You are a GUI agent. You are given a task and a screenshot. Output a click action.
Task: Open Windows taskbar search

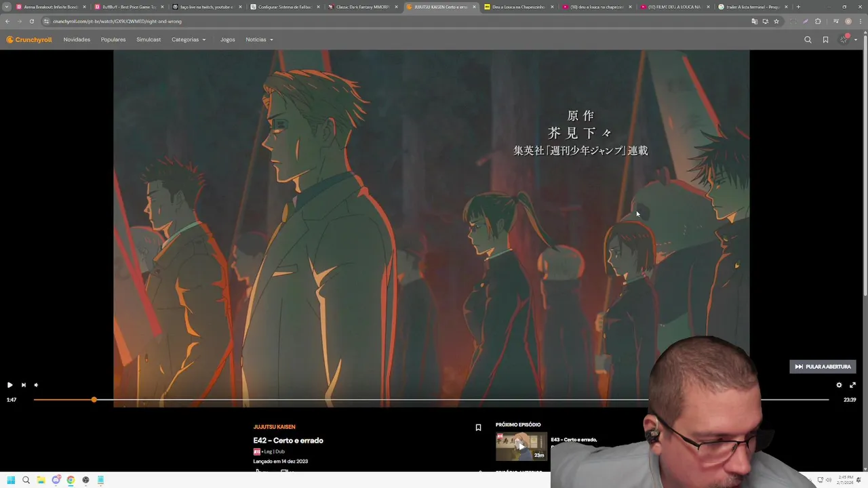coord(26,480)
